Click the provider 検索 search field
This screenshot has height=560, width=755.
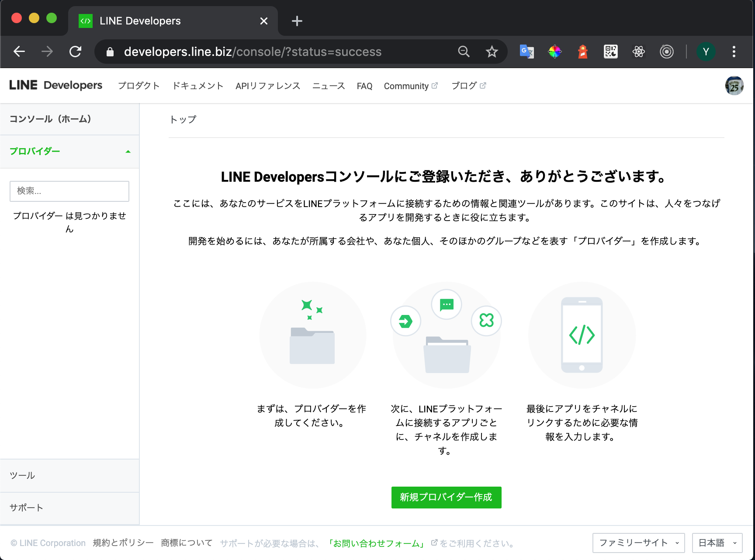pos(69,191)
